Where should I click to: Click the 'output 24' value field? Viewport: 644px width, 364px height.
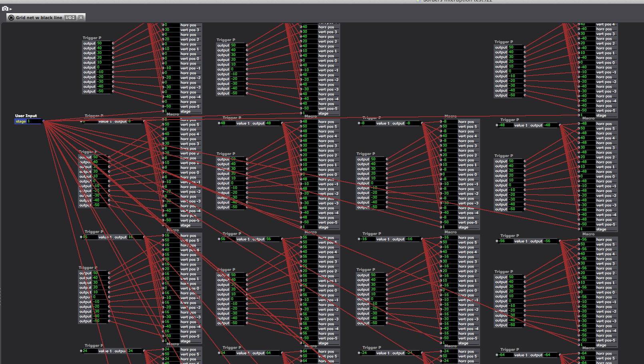click(135, 351)
